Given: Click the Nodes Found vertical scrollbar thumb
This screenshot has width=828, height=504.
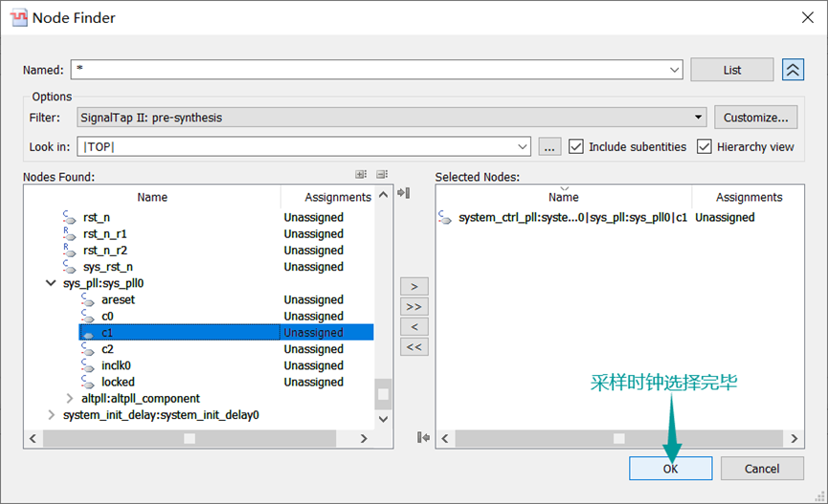Looking at the screenshot, I should [384, 394].
